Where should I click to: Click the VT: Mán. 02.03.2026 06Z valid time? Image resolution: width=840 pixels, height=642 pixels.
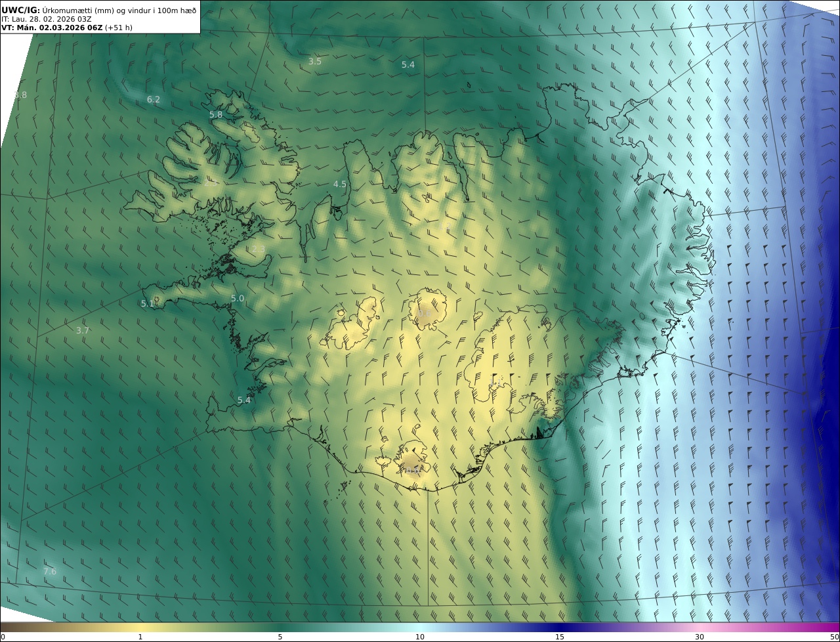point(51,28)
